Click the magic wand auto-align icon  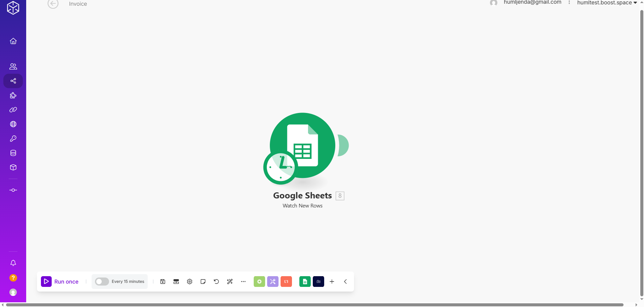(x=230, y=282)
